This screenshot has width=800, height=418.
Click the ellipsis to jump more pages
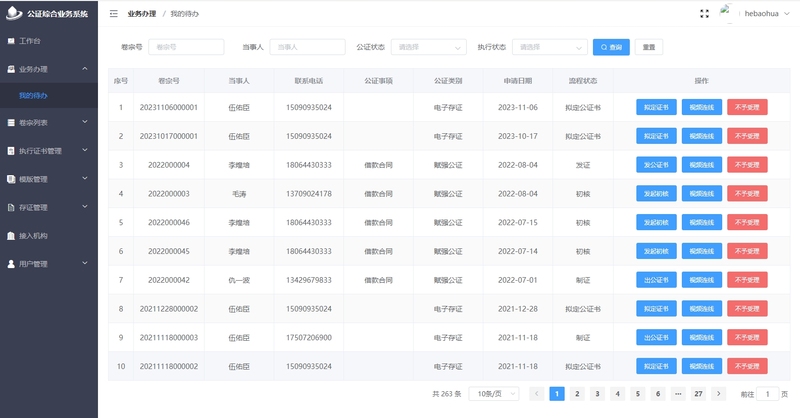pyautogui.click(x=678, y=394)
